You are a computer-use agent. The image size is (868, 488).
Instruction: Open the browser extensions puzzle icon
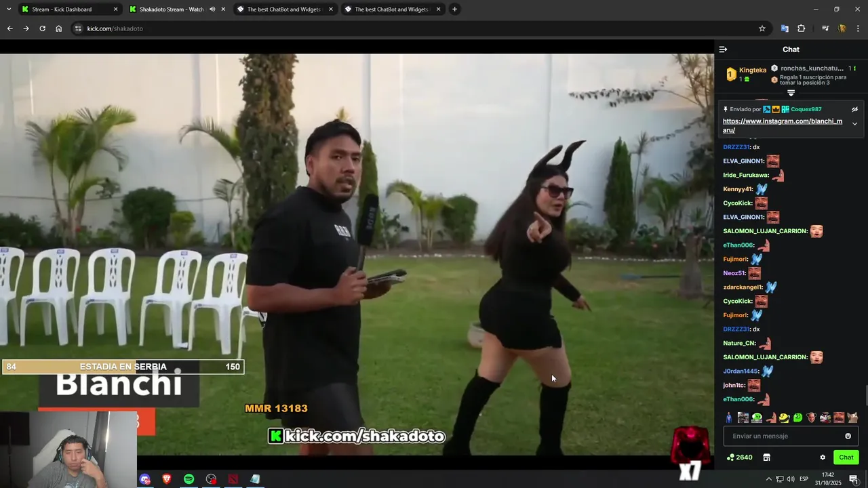point(802,28)
